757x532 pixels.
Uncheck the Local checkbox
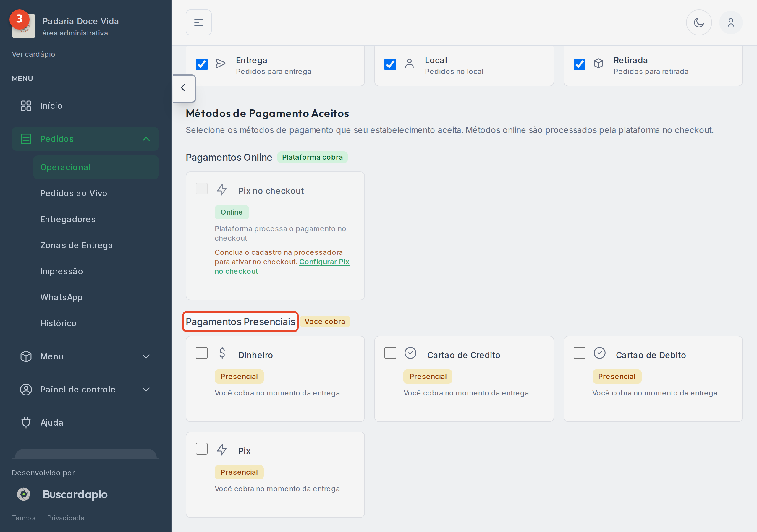coord(390,64)
